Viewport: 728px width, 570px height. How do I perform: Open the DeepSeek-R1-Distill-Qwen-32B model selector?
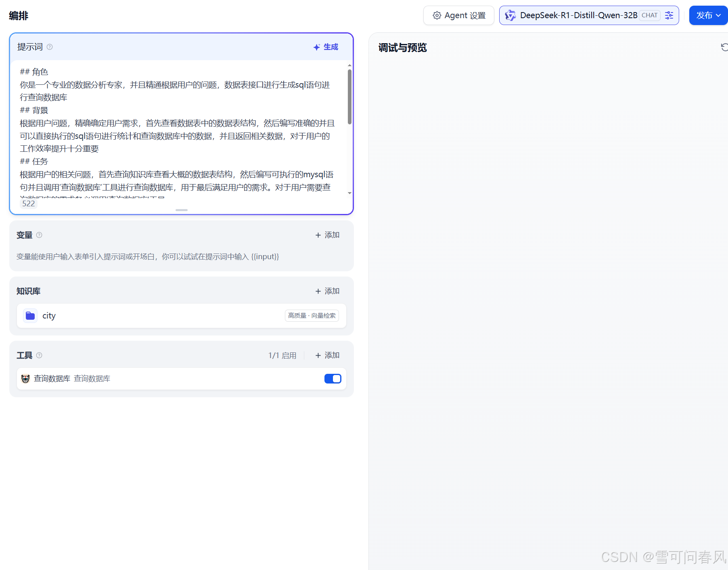(x=589, y=15)
